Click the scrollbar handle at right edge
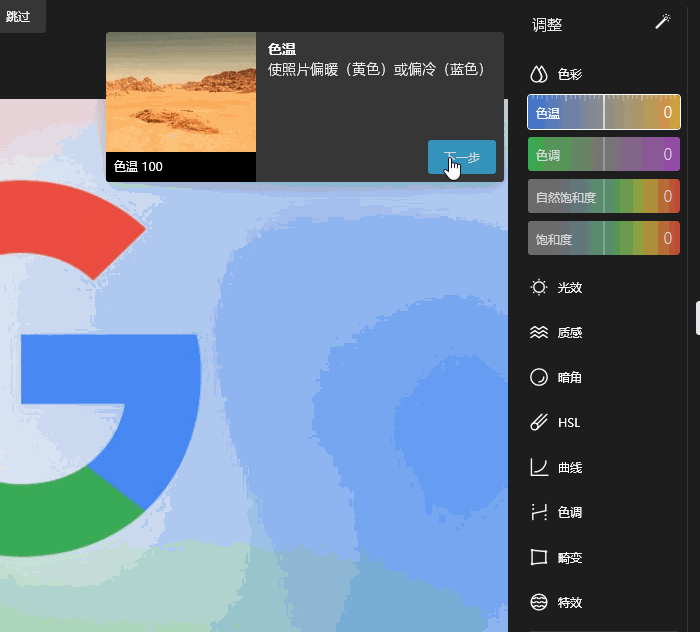700x632 pixels. [698, 318]
